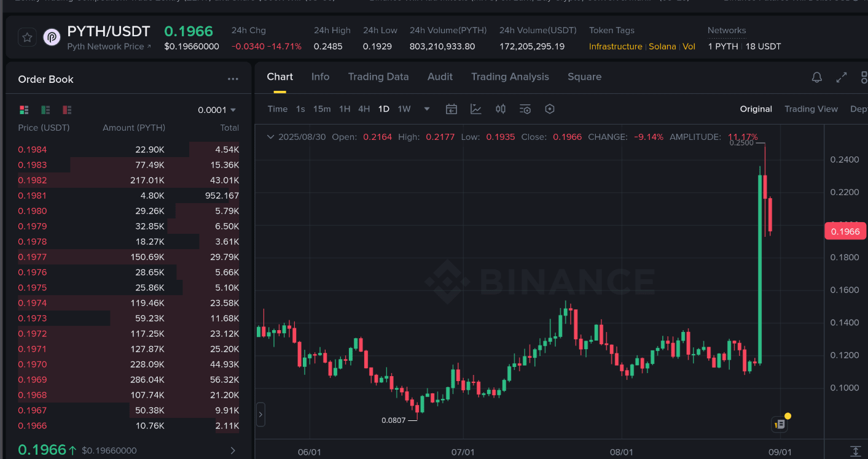This screenshot has width=868, height=459.
Task: Expand the chart to fullscreen
Action: 842,77
